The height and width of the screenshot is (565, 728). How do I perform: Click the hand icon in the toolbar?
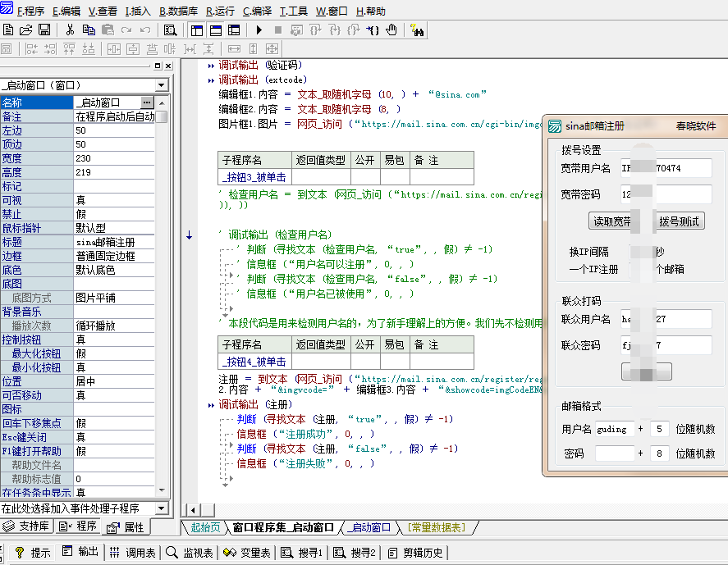point(391,30)
